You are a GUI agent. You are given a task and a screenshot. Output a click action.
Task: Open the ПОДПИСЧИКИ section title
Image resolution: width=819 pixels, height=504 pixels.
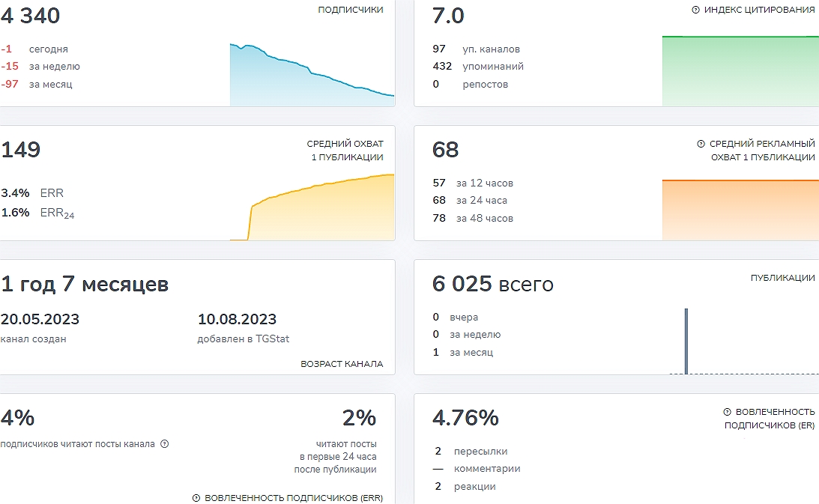[x=350, y=10]
